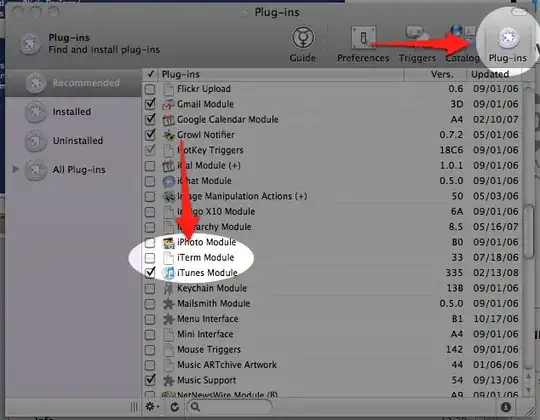Uncheck the Music Support checkbox
This screenshot has height=420, width=540.
tap(150, 380)
